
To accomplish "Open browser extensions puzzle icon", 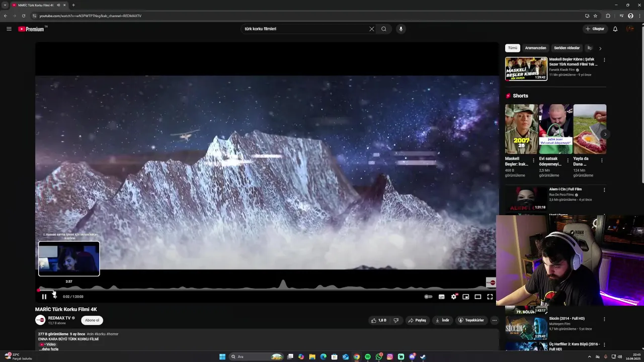I will [608, 16].
